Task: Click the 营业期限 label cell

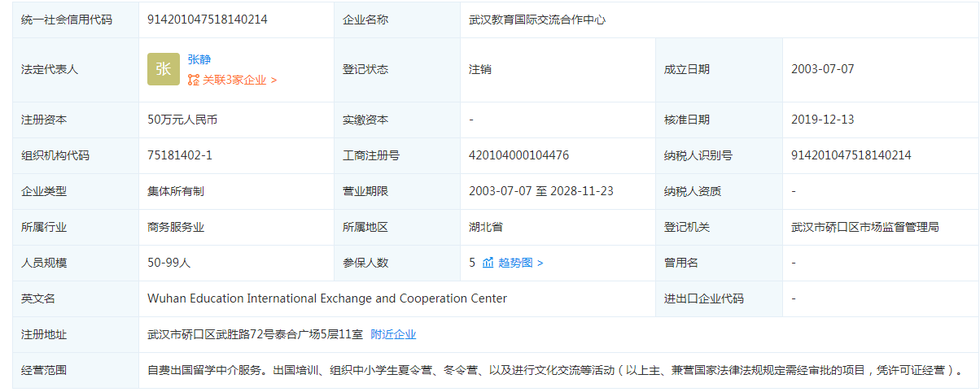Action: pyautogui.click(x=397, y=191)
